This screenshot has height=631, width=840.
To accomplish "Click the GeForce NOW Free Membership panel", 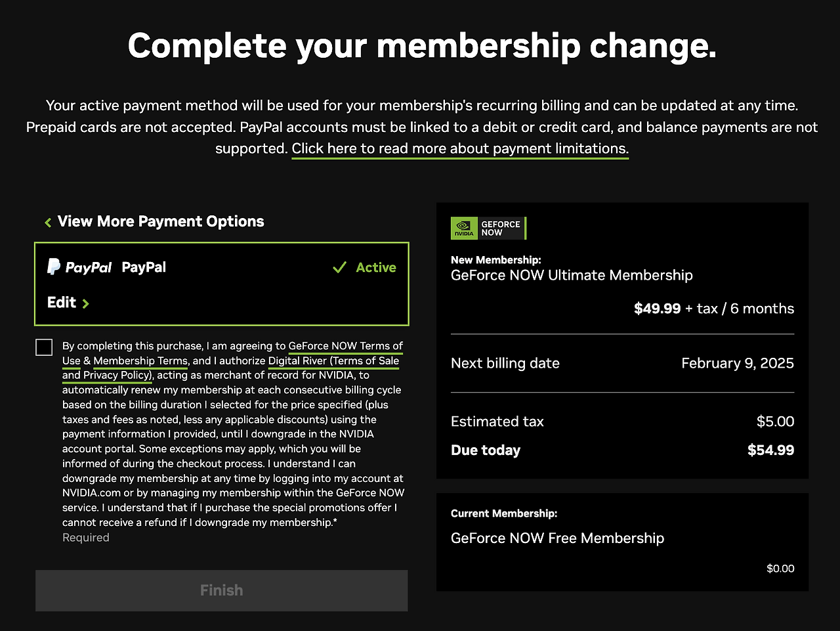I will [622, 542].
